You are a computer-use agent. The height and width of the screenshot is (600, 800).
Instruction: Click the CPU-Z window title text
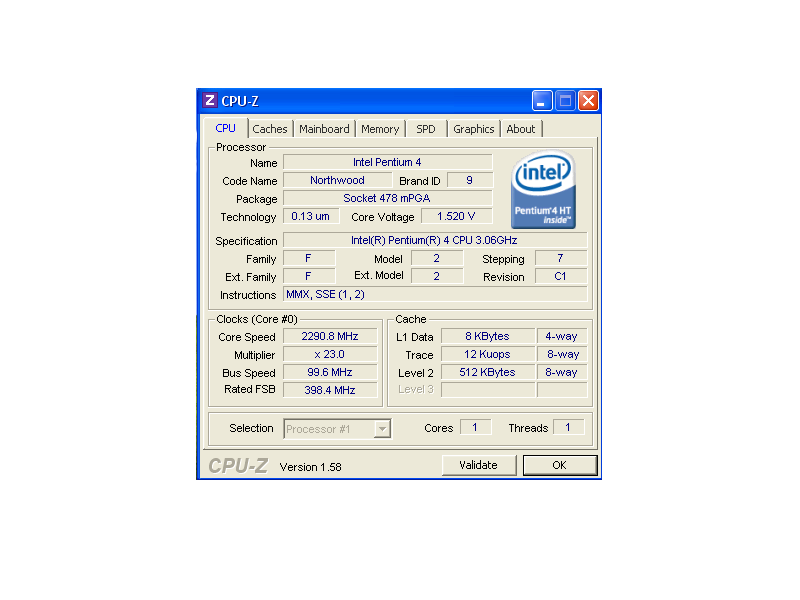(240, 101)
